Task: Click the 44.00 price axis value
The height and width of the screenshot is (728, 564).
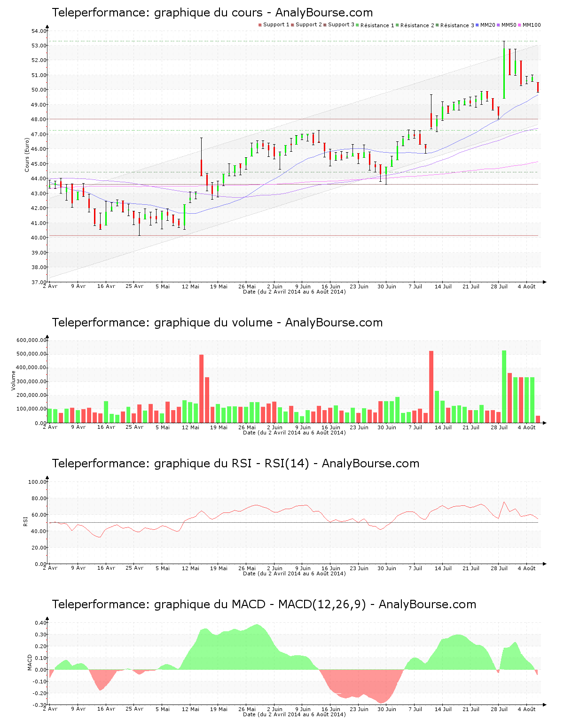Action: click(x=39, y=178)
